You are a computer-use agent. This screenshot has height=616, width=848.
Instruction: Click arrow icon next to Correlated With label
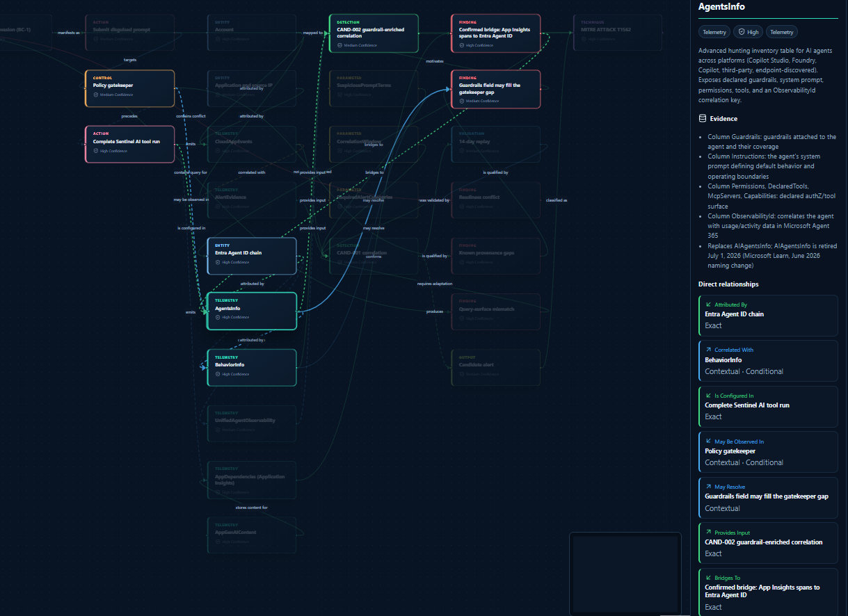[x=708, y=350]
